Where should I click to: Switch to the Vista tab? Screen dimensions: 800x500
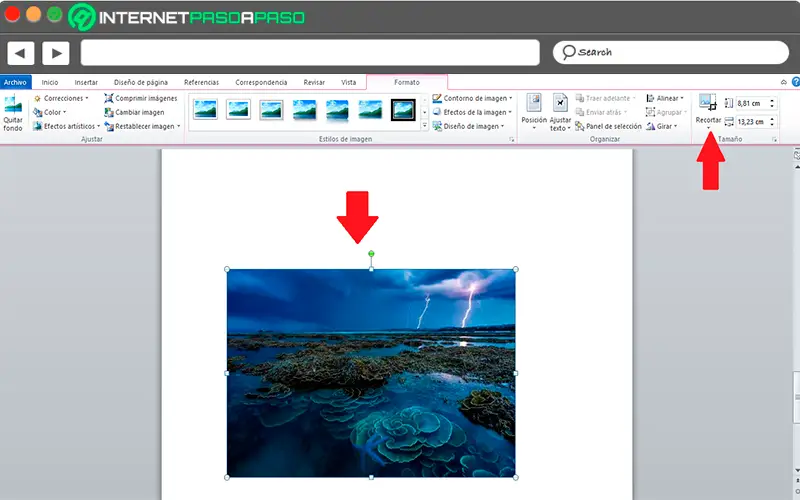[348, 82]
